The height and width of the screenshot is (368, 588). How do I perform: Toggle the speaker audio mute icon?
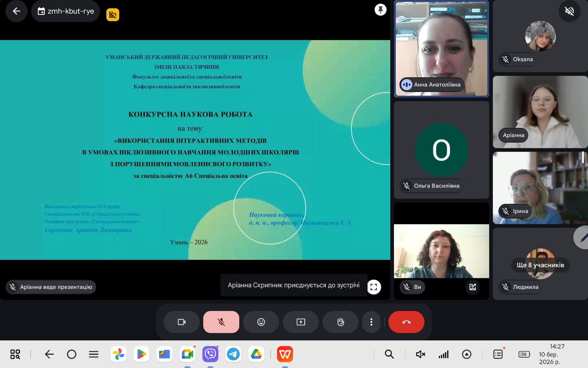click(569, 11)
